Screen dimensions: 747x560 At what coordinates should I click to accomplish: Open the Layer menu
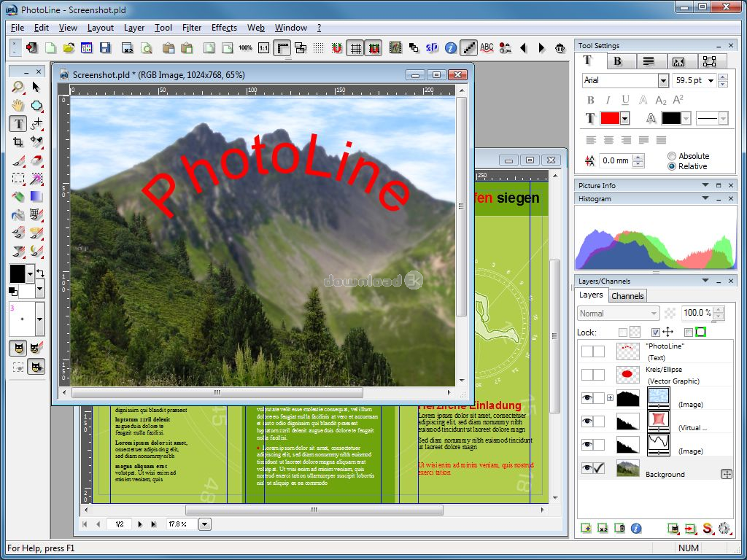click(x=134, y=28)
